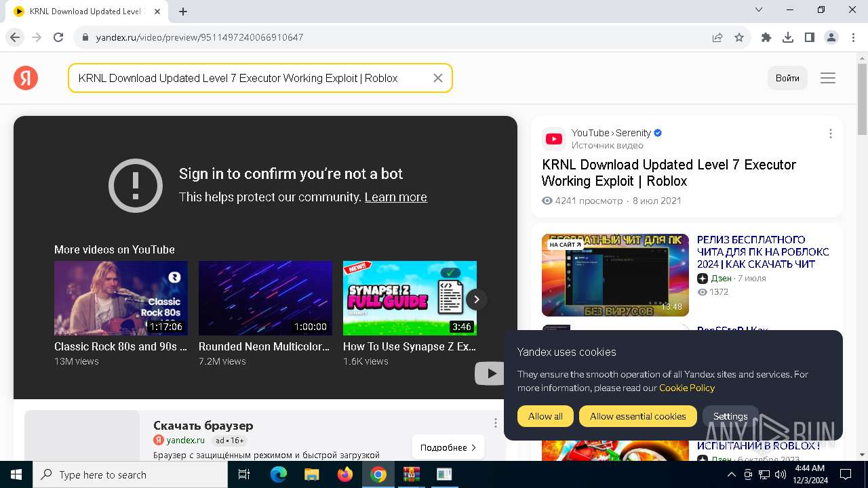Click the share page icon in the address bar

point(717,37)
